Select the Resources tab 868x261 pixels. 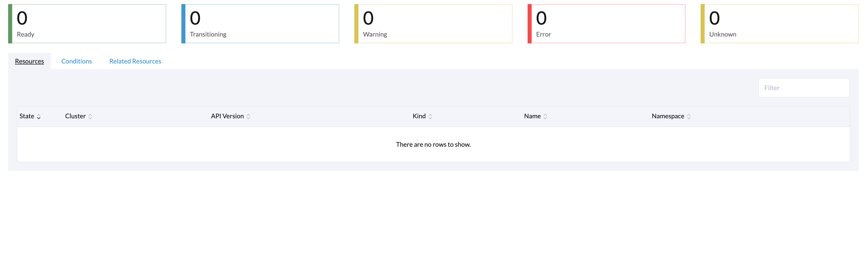pyautogui.click(x=29, y=61)
